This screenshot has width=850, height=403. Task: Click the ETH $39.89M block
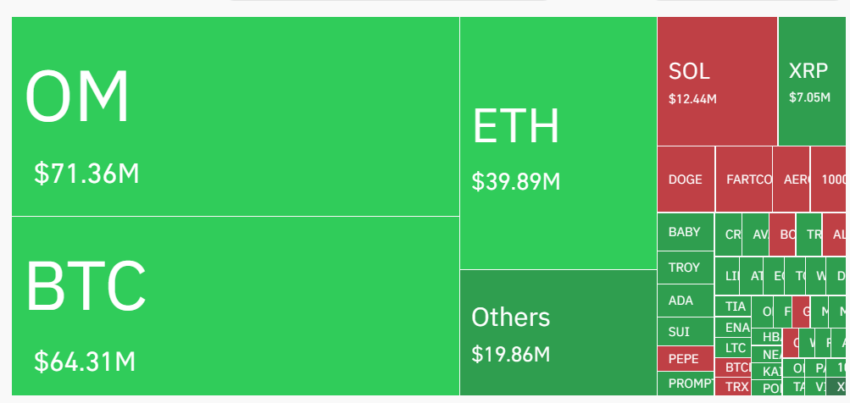558,143
